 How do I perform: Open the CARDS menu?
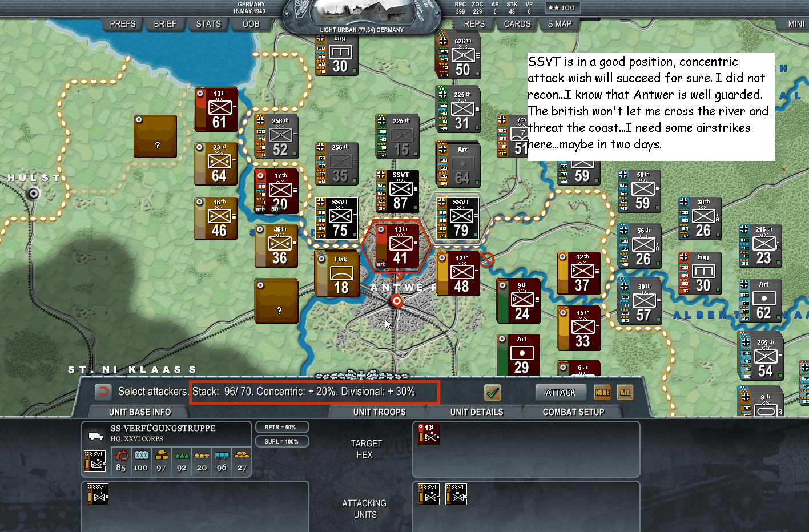[517, 24]
